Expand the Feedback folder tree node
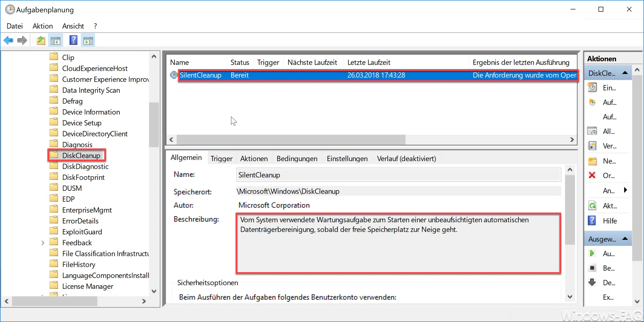This screenshot has width=644, height=322. point(43,243)
